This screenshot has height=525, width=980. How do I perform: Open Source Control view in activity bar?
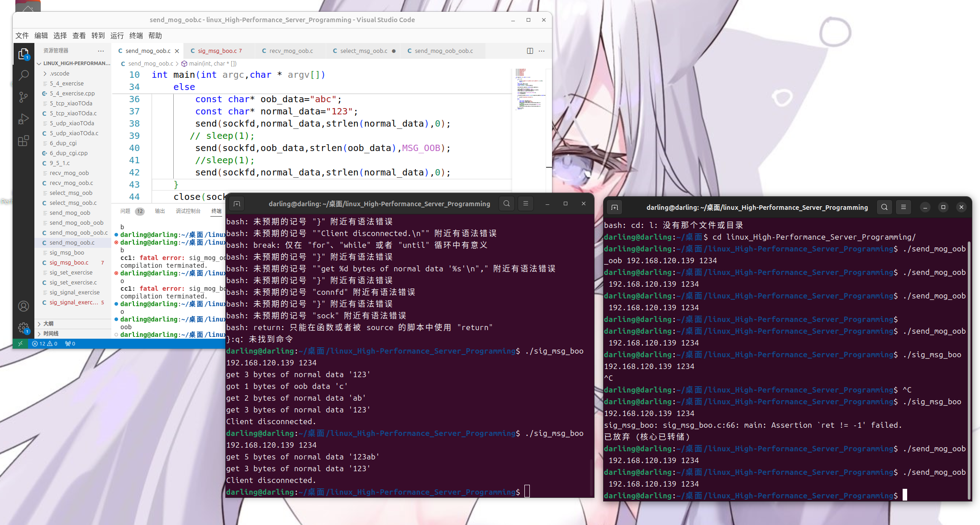(24, 97)
